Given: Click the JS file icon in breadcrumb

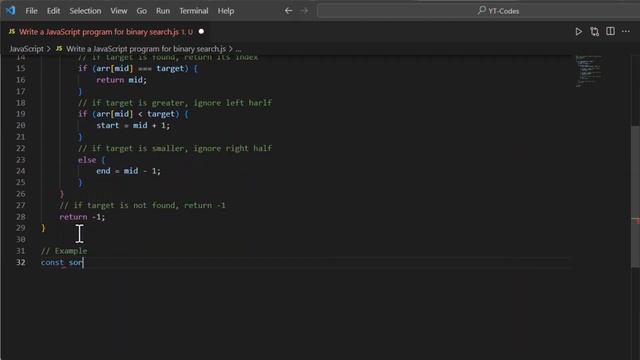Looking at the screenshot, I should 59,49.
